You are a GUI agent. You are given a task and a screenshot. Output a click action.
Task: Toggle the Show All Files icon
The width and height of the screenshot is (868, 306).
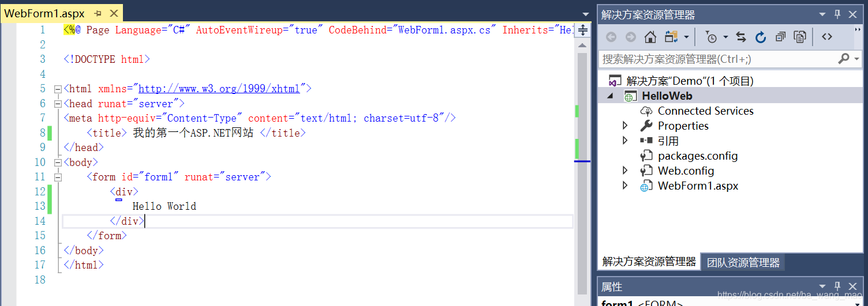(800, 37)
